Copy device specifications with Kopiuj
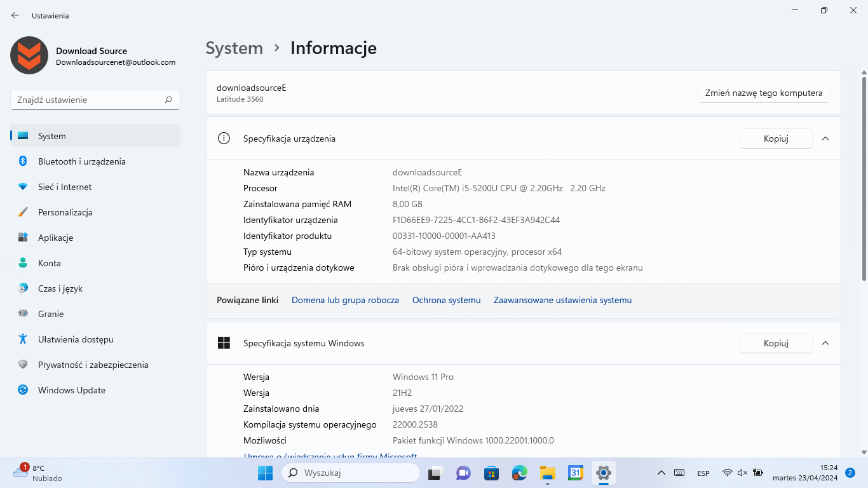Viewport: 868px width, 488px height. (776, 139)
